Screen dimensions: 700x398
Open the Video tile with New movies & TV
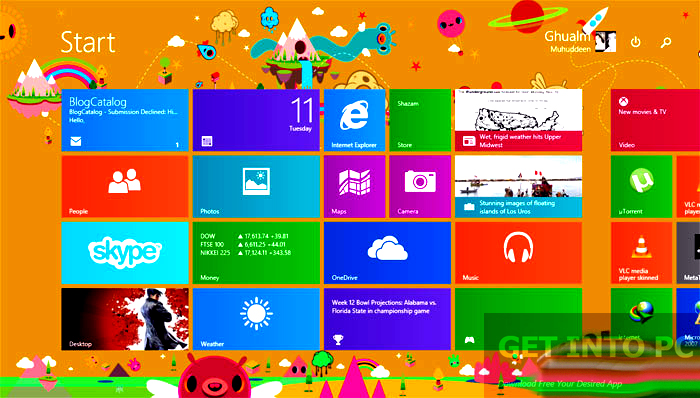click(655, 120)
